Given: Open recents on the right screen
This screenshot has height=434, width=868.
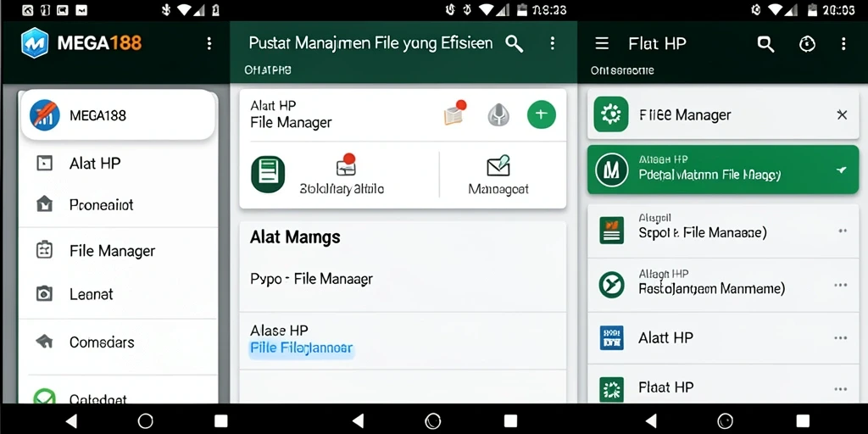Looking at the screenshot, I should coord(802,420).
